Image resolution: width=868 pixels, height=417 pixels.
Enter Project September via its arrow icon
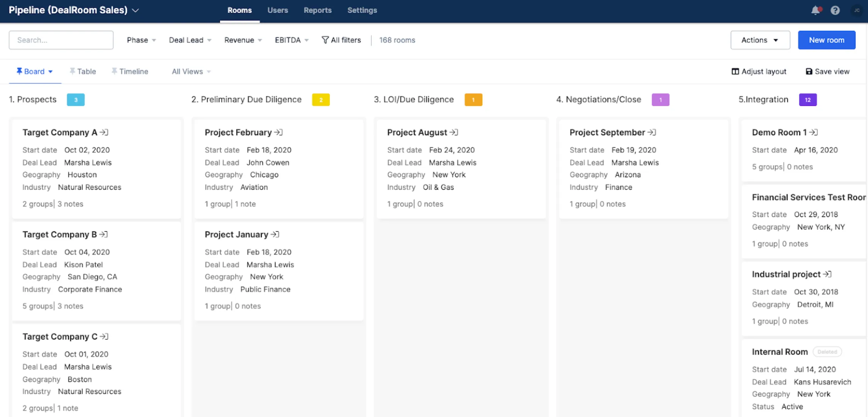[x=652, y=132]
